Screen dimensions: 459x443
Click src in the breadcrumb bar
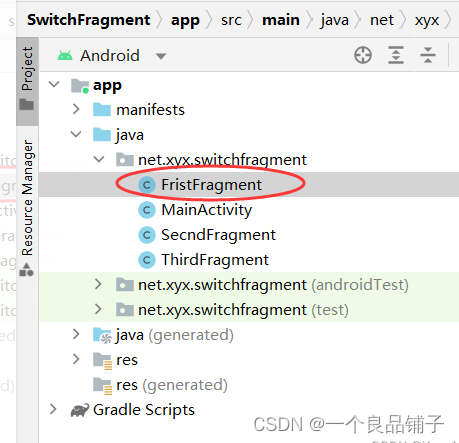[231, 20]
